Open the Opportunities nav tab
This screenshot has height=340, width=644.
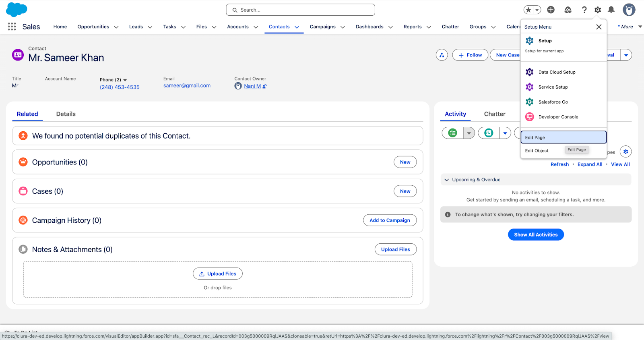click(93, 27)
